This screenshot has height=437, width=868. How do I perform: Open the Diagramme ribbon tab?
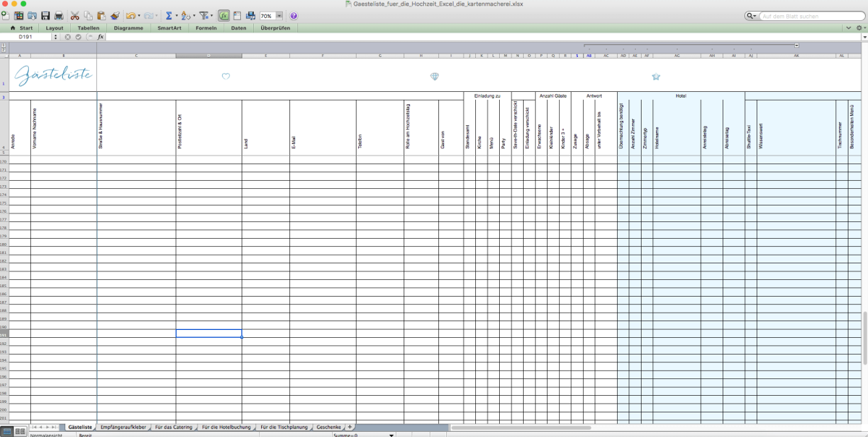pyautogui.click(x=129, y=27)
